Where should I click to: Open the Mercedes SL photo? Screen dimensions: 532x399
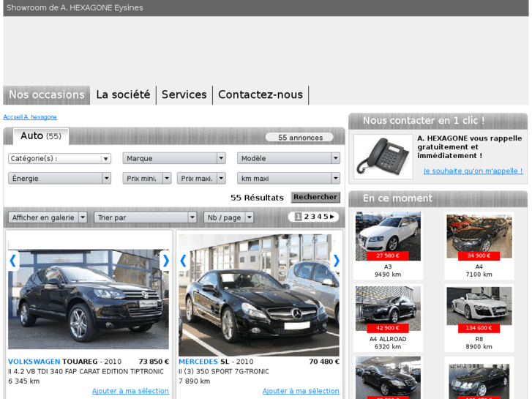(259, 295)
